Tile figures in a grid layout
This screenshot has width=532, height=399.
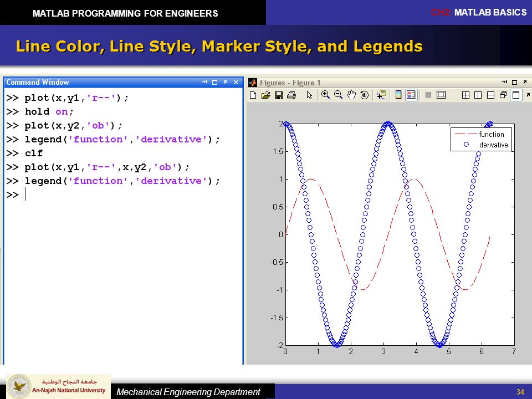click(465, 95)
